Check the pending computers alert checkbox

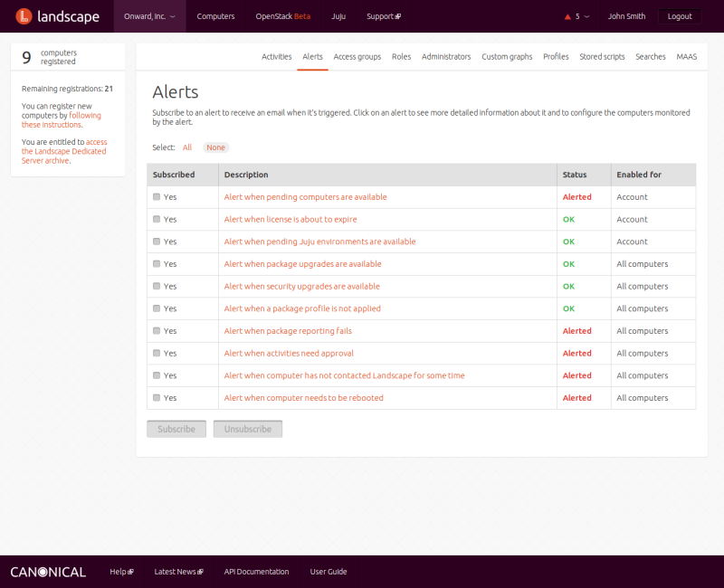tap(157, 197)
